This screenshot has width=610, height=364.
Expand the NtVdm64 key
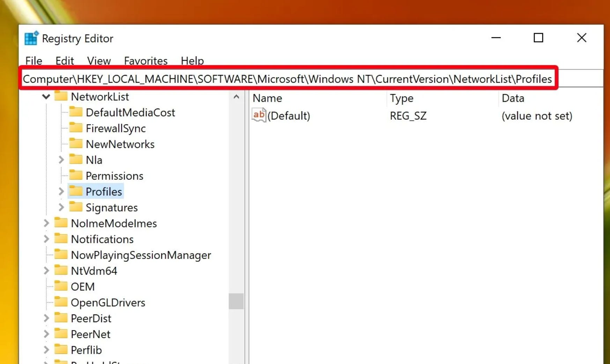(x=46, y=271)
